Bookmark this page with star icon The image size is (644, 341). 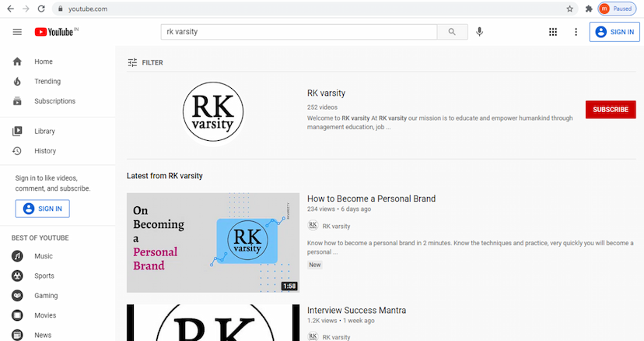(x=570, y=9)
